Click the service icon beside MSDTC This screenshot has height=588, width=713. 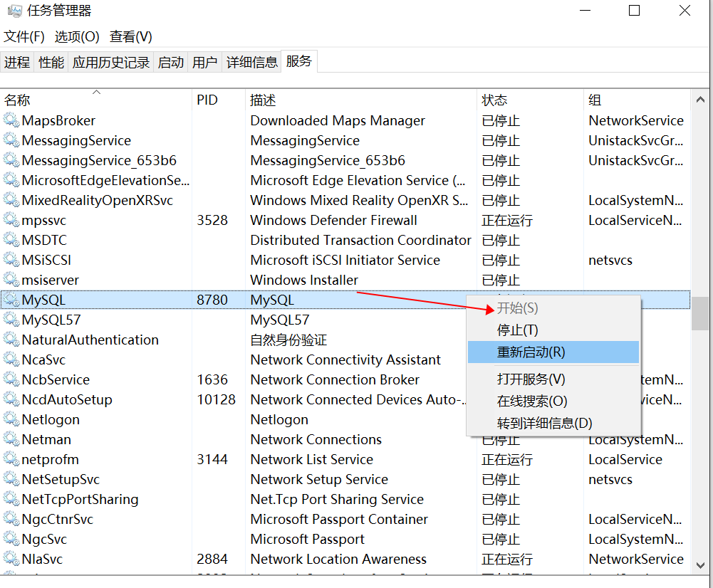(11, 240)
